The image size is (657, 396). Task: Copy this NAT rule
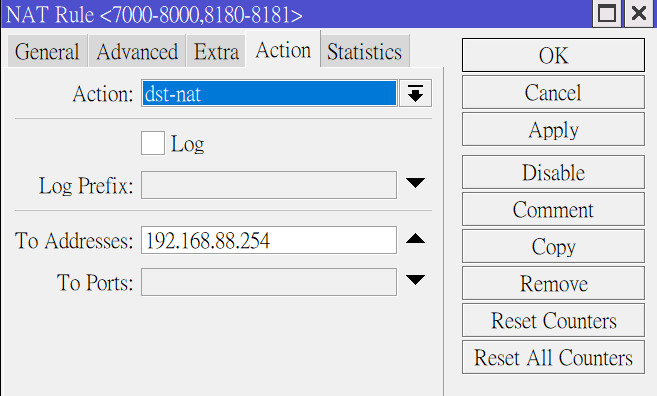tap(554, 246)
